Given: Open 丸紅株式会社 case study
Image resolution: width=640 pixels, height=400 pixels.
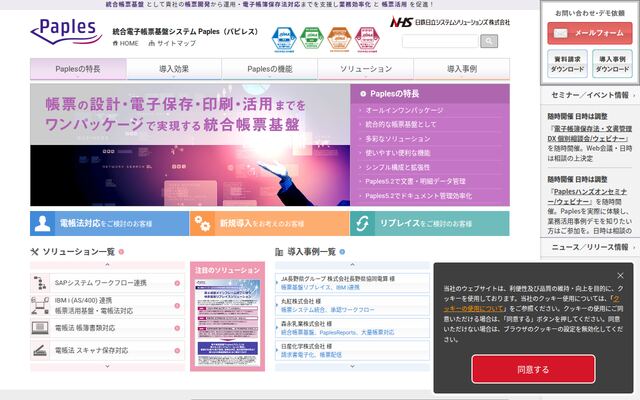Looking at the screenshot, I should [x=352, y=305].
